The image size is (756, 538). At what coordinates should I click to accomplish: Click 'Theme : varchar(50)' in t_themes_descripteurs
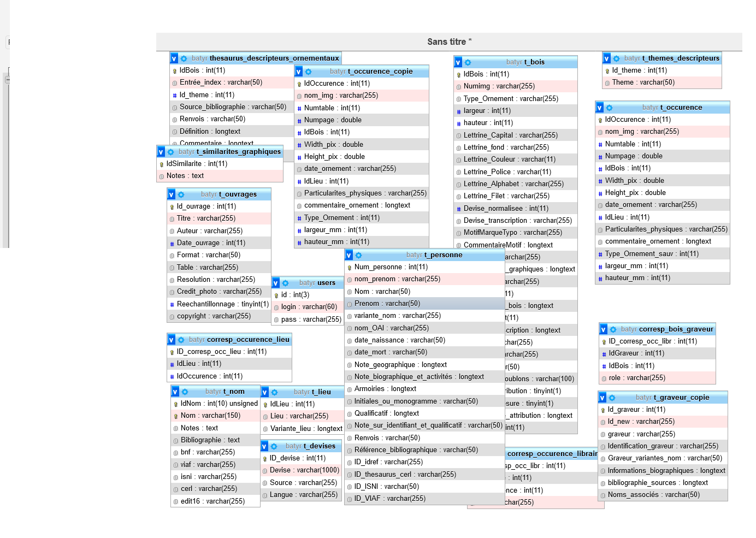[662, 82]
